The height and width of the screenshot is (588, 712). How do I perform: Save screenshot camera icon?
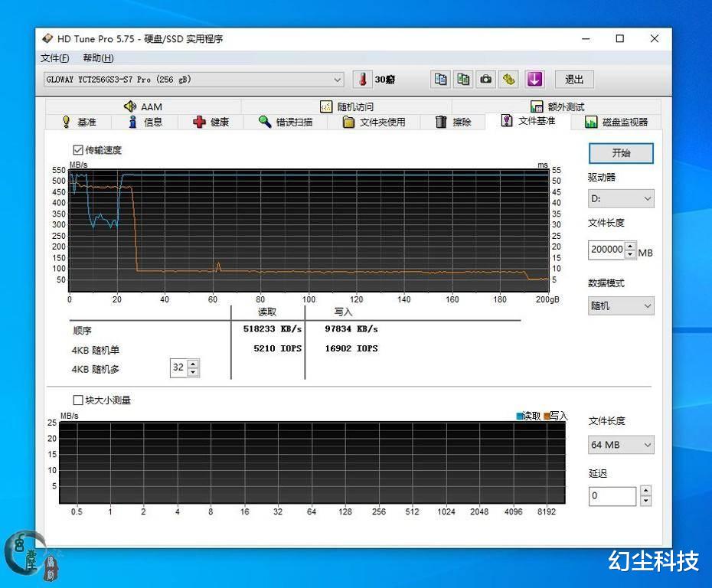click(486, 80)
